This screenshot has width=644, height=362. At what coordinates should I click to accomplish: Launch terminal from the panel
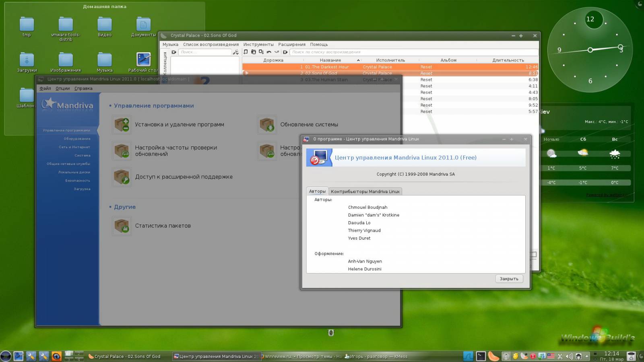481,356
